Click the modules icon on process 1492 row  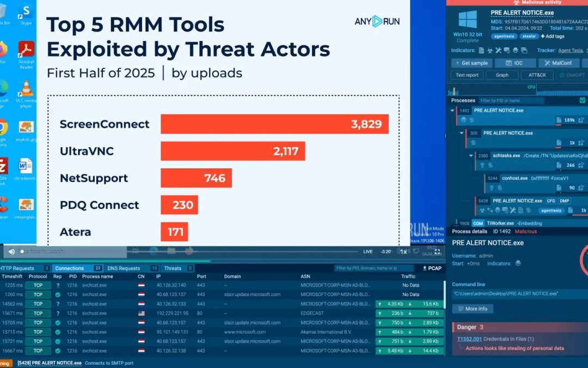[x=581, y=120]
